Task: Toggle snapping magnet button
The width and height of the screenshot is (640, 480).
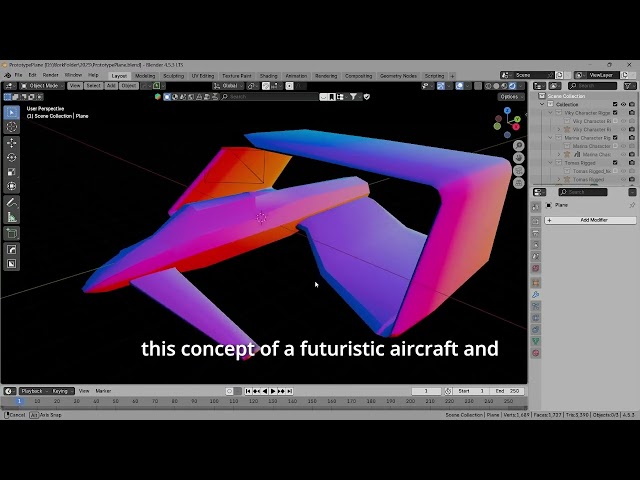Action: pyautogui.click(x=266, y=86)
